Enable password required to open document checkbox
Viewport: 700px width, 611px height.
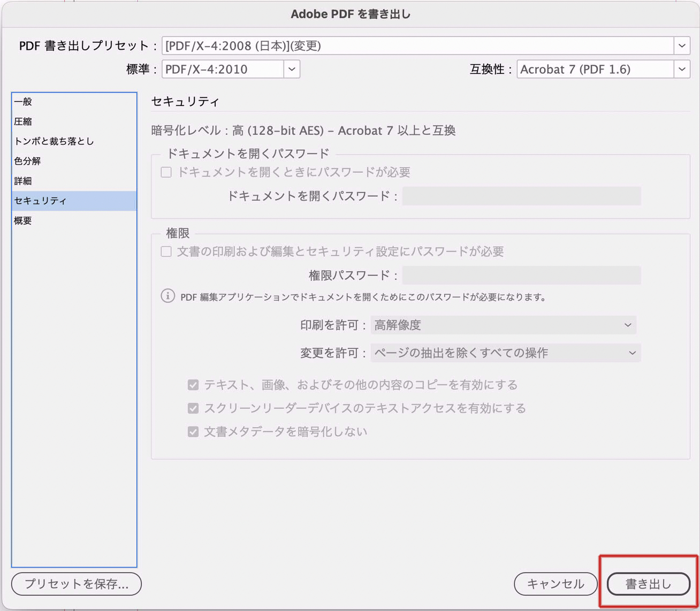click(x=166, y=172)
